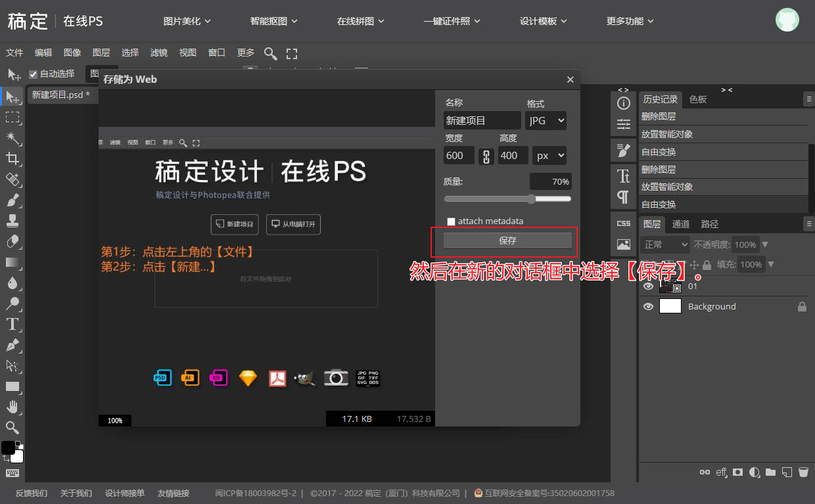The width and height of the screenshot is (815, 504).
Task: Add a layer mask icon
Action: coord(737,472)
